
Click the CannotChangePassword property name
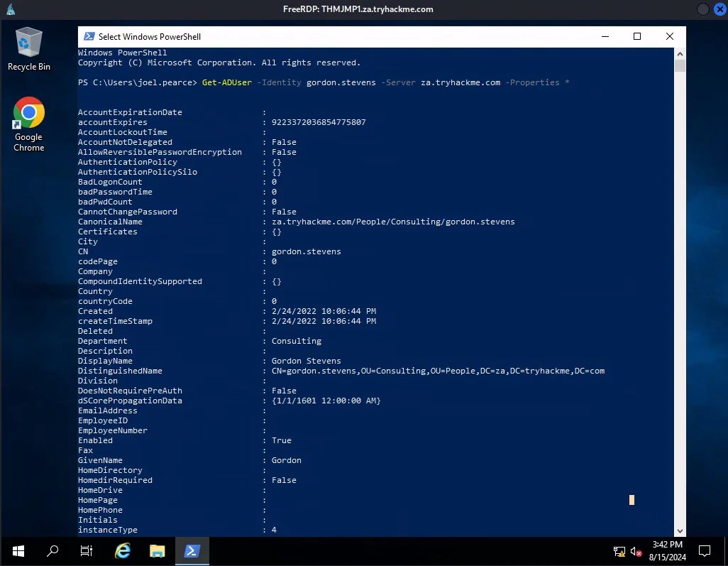point(127,212)
